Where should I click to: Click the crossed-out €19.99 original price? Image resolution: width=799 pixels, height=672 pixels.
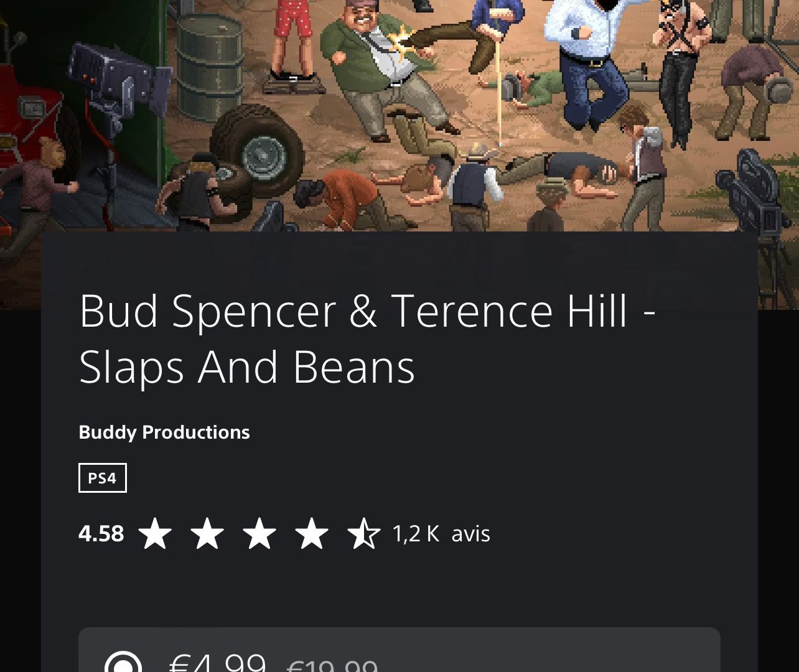coord(332,665)
